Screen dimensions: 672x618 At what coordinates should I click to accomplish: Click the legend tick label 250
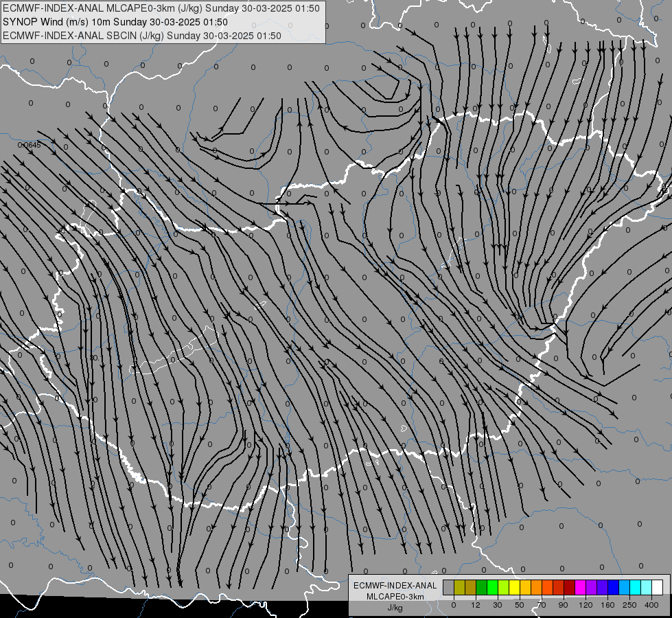coord(629,605)
